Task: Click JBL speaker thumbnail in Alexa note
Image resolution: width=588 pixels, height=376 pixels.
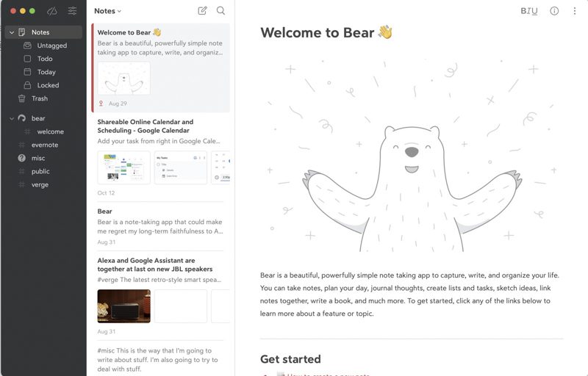Action: click(123, 306)
